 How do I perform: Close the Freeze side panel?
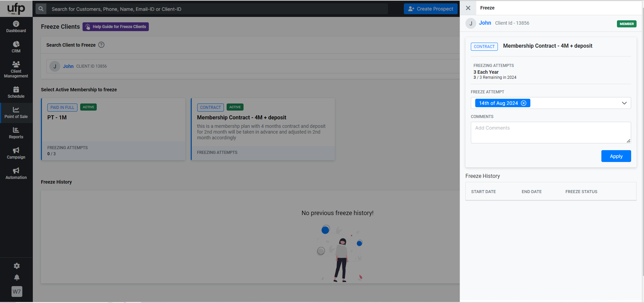[468, 8]
